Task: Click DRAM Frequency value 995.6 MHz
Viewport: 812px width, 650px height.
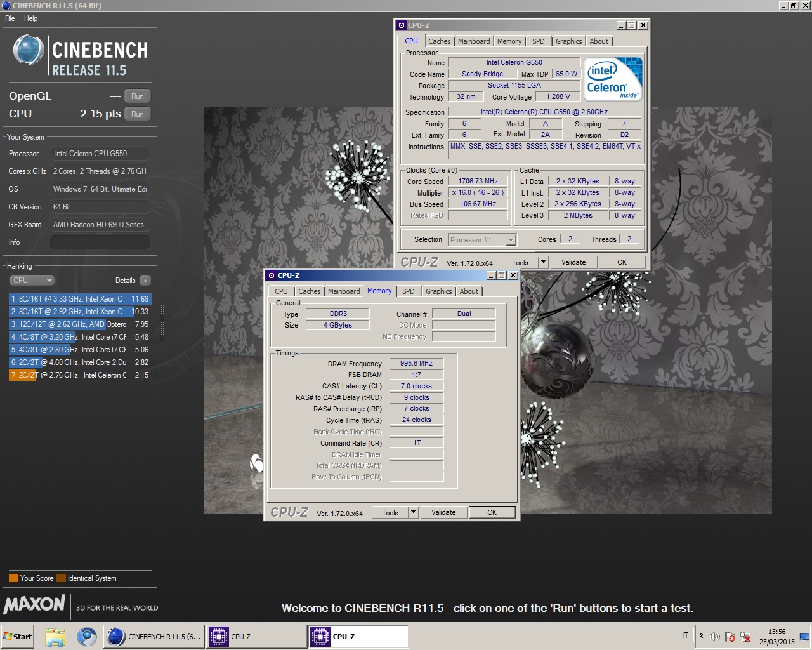Action: 416,363
